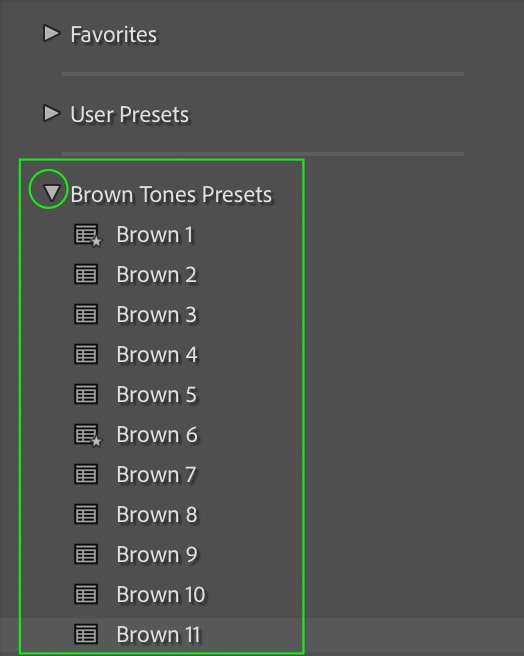Screen dimensions: 524x656
Task: Click the Brown 11 preset icon
Action: [x=86, y=634]
